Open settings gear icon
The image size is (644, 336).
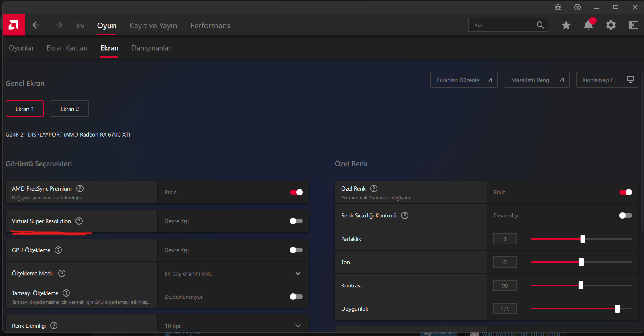[x=611, y=25]
